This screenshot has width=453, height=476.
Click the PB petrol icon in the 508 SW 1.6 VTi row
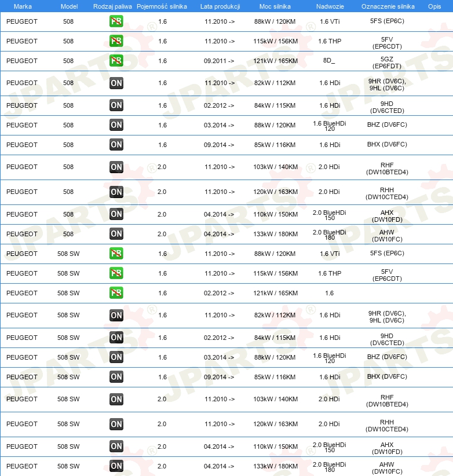(116, 254)
